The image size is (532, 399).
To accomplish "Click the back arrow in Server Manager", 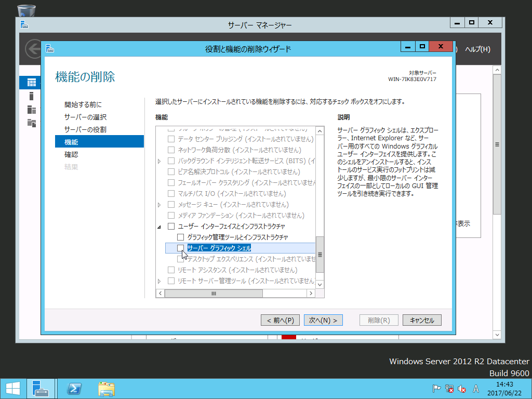I will [32, 49].
